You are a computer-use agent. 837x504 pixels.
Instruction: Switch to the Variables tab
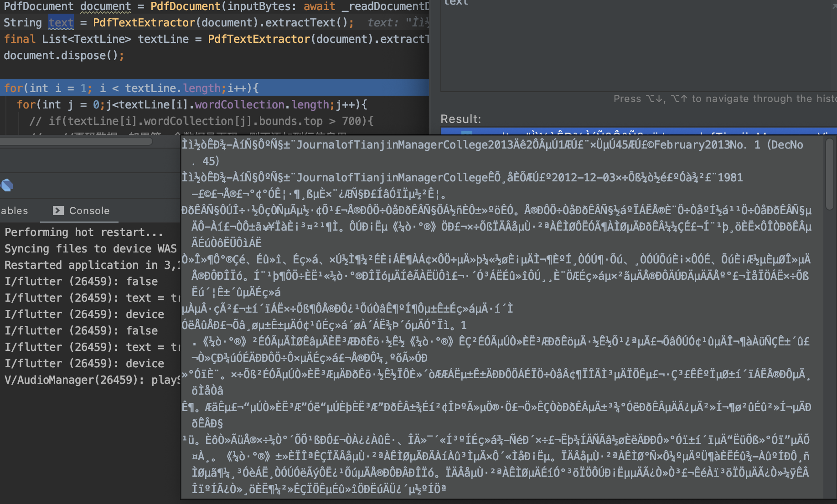point(14,210)
